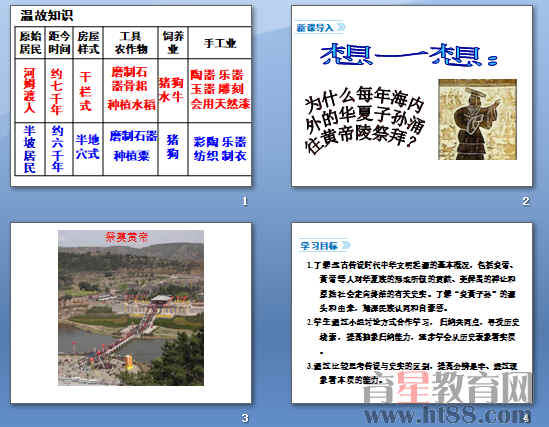Click the red 祭奠黄帝 caption text
This screenshot has height=427, width=549.
(126, 237)
